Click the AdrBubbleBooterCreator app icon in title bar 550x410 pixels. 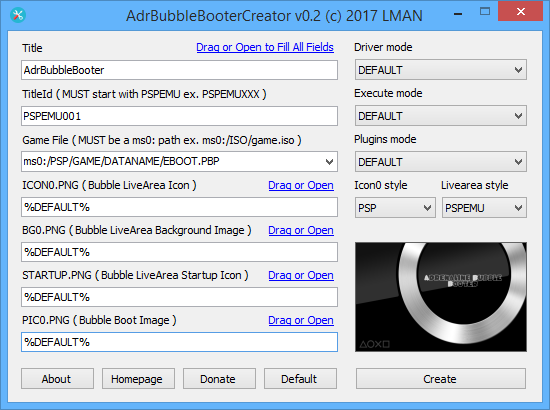pyautogui.click(x=18, y=15)
